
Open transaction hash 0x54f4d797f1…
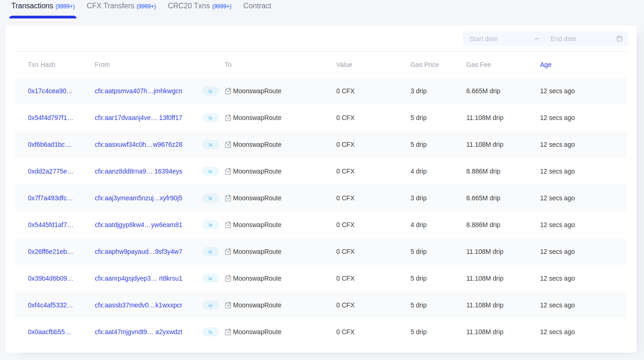50,118
